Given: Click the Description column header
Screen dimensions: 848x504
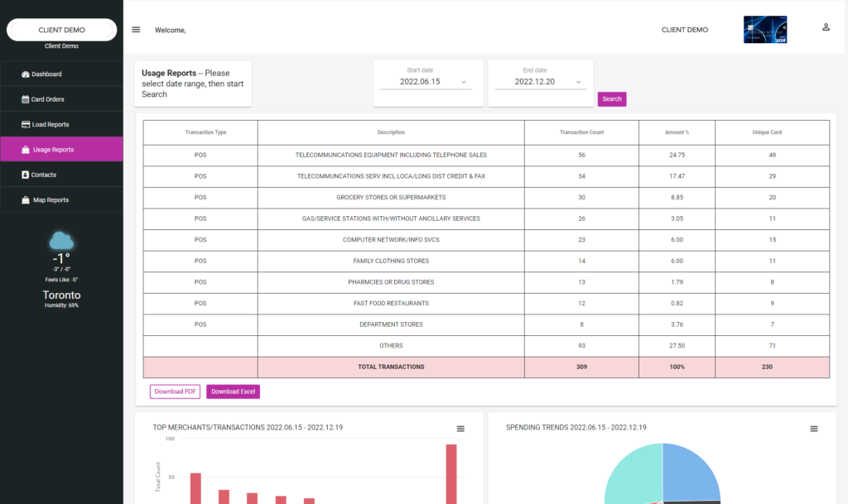Looking at the screenshot, I should click(391, 132).
